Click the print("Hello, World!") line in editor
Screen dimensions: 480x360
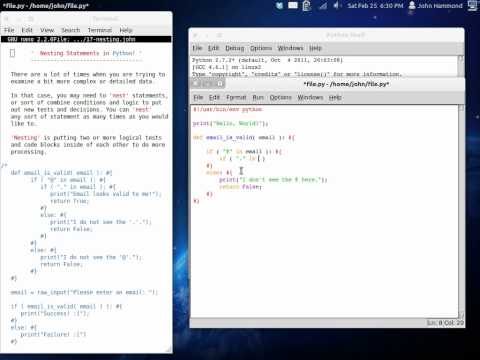[x=230, y=123]
